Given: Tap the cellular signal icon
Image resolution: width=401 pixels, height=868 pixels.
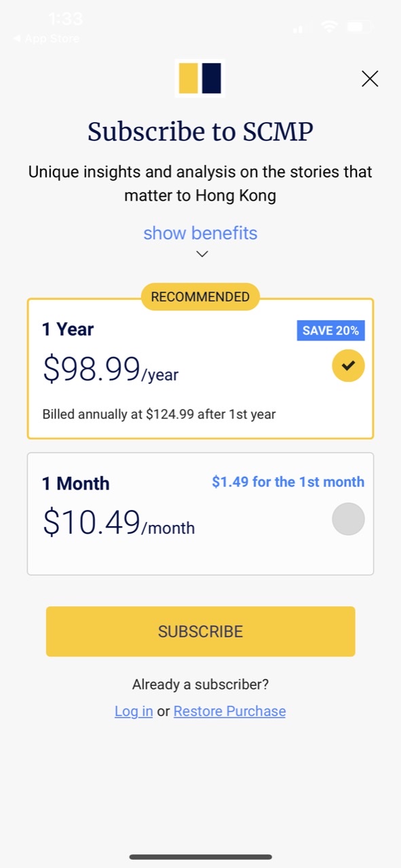Looking at the screenshot, I should [x=297, y=29].
